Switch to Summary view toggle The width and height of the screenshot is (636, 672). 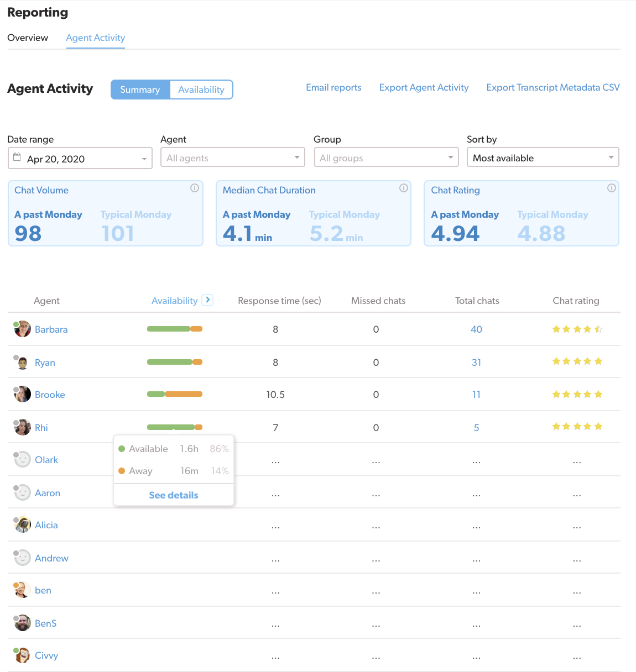click(x=140, y=90)
